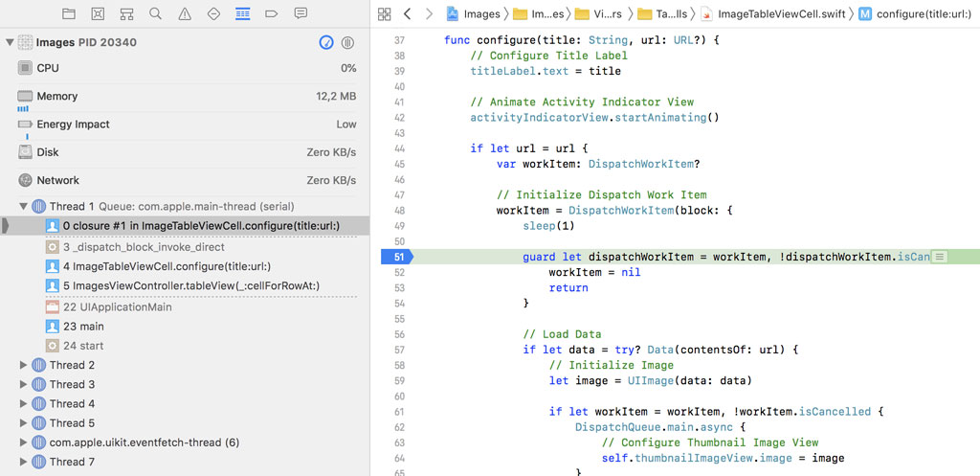Go back using the editor's back arrow
Image resolution: width=980 pixels, height=476 pixels.
(408, 14)
